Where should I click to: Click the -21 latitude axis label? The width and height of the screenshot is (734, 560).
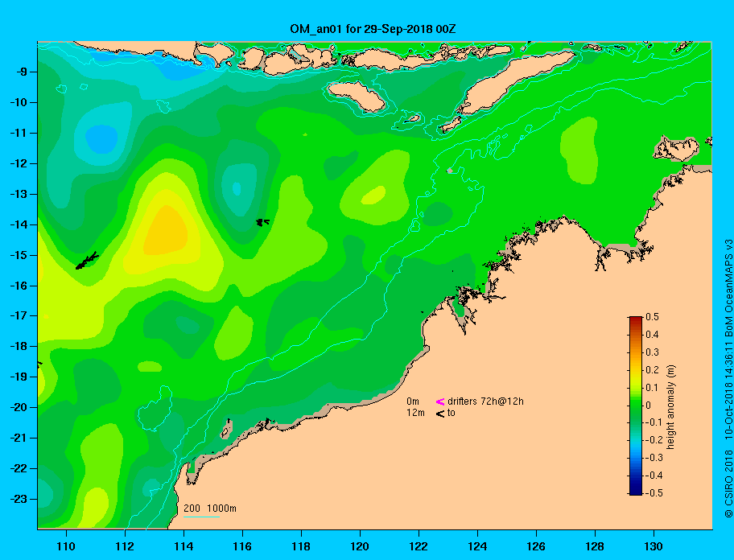click(19, 438)
